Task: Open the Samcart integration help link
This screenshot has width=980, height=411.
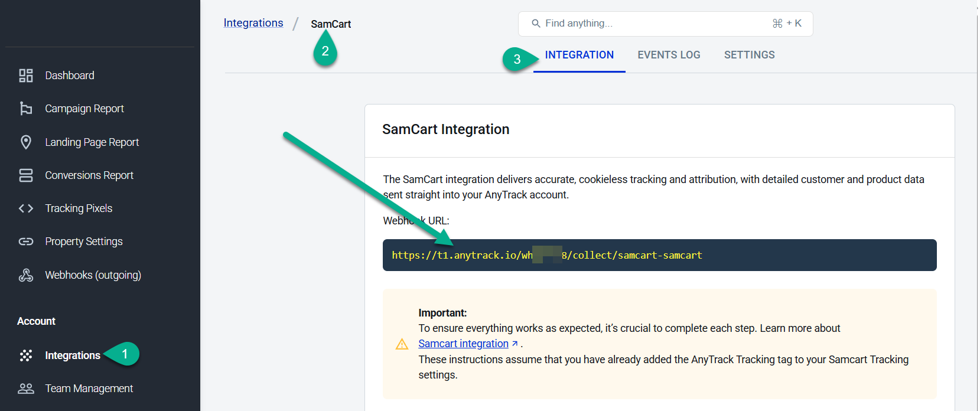Action: pyautogui.click(x=464, y=344)
